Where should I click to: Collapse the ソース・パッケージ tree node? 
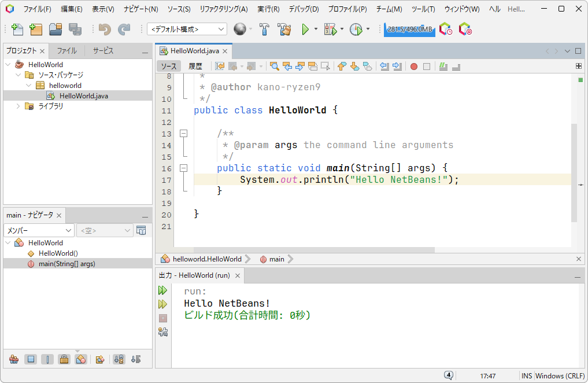(x=18, y=75)
